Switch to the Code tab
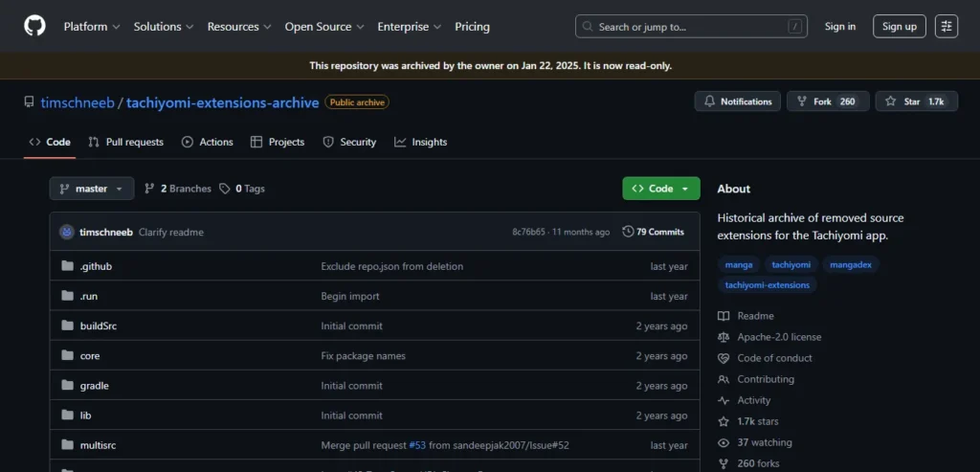Screen dimensions: 980x472 pos(50,142)
